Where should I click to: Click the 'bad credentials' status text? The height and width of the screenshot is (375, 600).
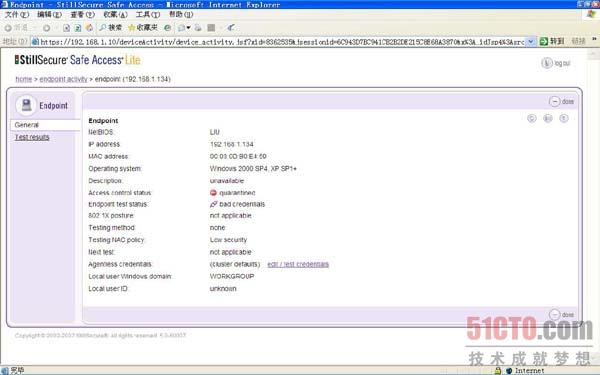[242, 204]
